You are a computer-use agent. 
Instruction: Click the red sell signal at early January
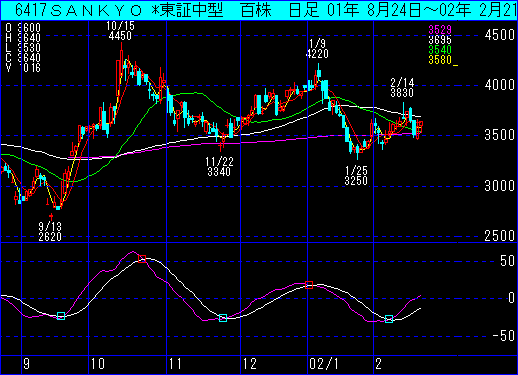(309, 285)
